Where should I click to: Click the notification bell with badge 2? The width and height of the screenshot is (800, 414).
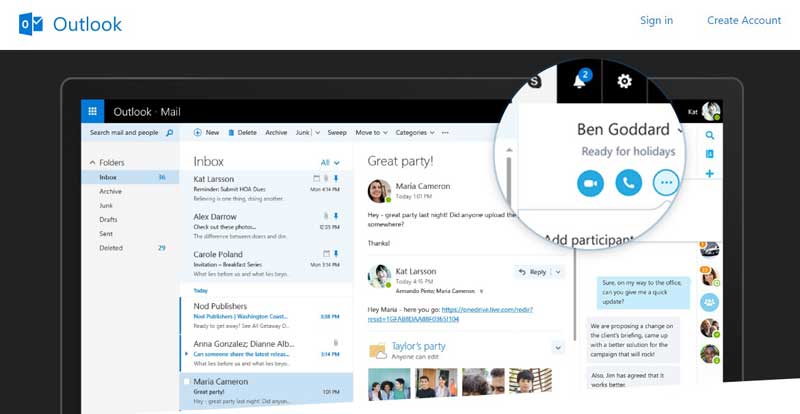coord(580,81)
